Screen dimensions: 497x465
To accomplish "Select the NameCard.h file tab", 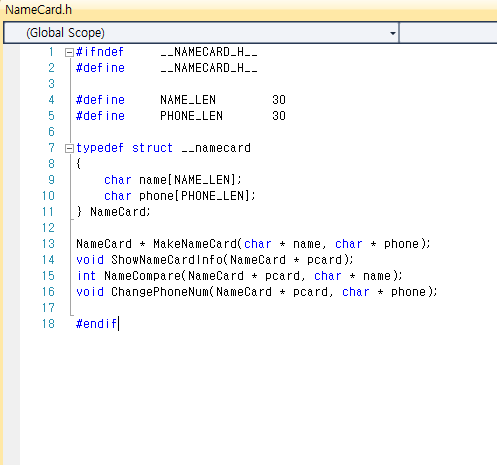I will point(39,10).
